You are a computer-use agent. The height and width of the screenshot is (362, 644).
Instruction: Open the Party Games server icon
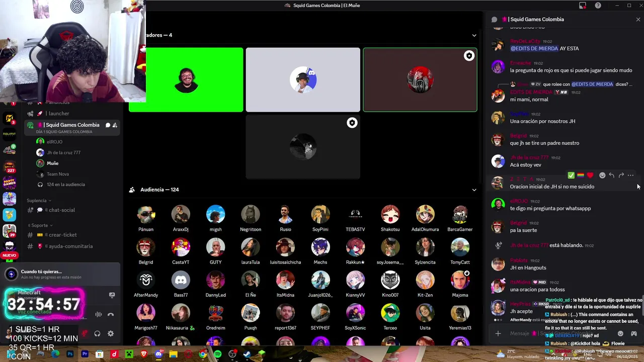point(9,183)
